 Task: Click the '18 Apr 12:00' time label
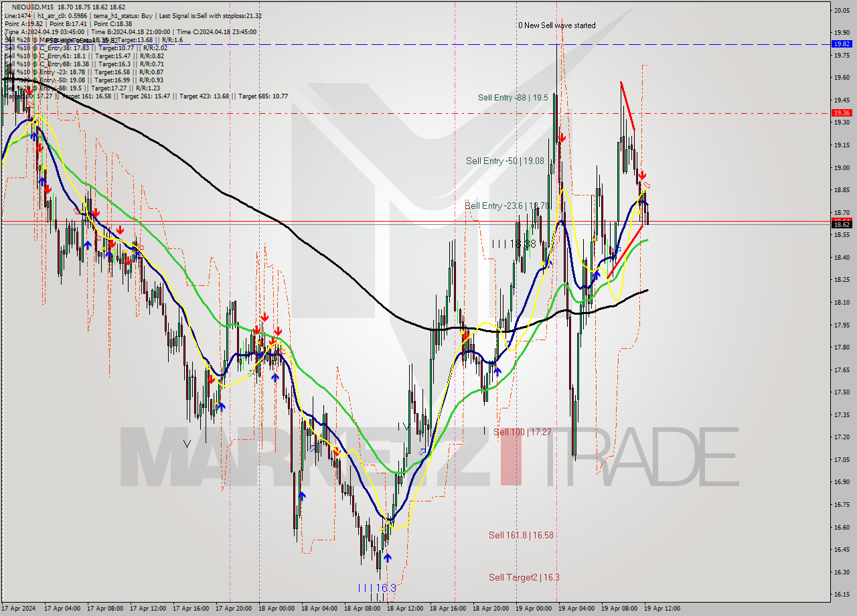coord(406,609)
